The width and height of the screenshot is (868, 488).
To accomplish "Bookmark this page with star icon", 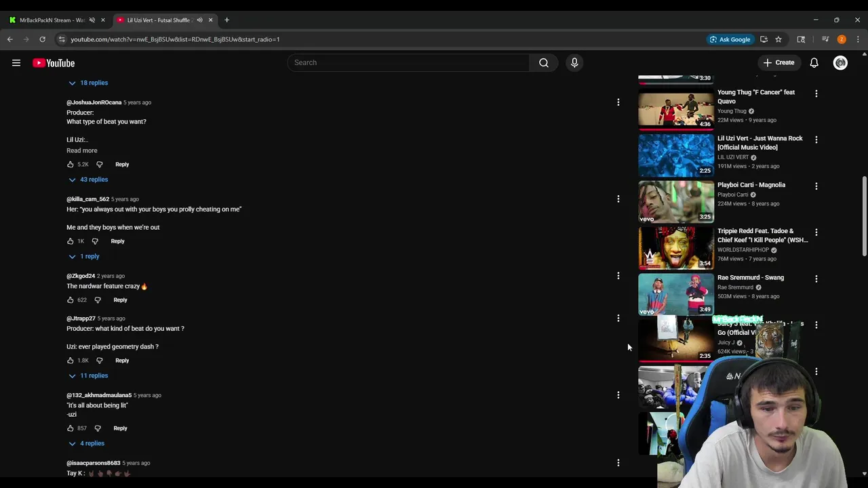I will coord(778,39).
